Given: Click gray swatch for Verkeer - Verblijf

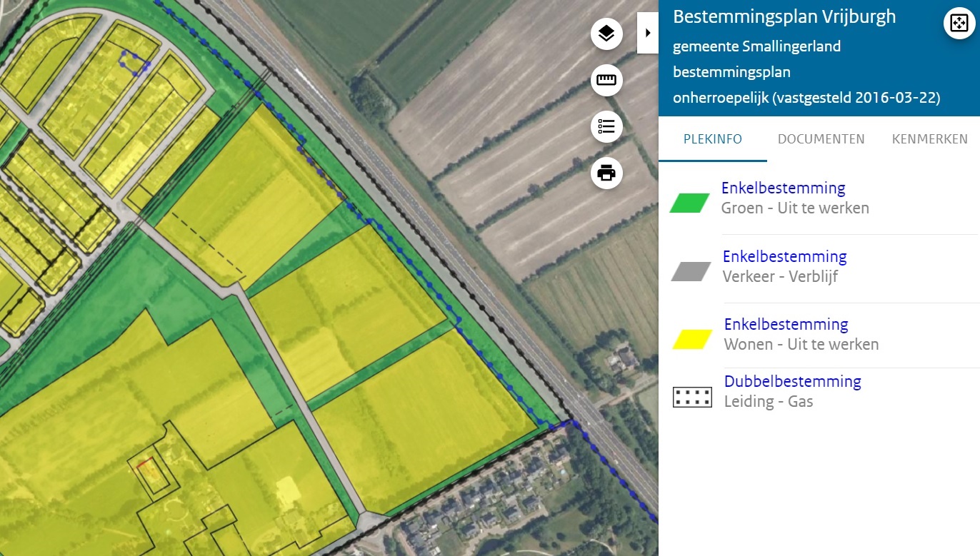Looking at the screenshot, I should pyautogui.click(x=691, y=271).
